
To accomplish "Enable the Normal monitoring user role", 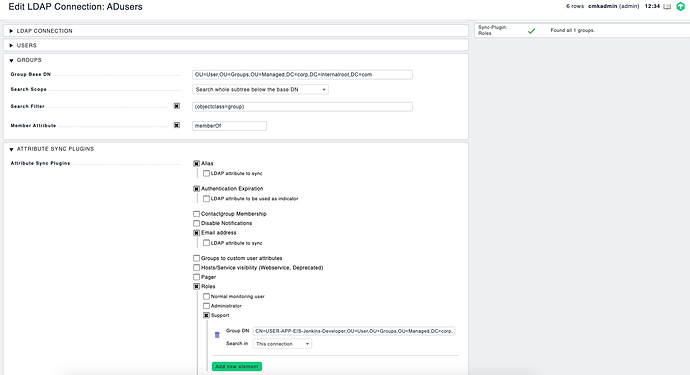I will tap(206, 297).
